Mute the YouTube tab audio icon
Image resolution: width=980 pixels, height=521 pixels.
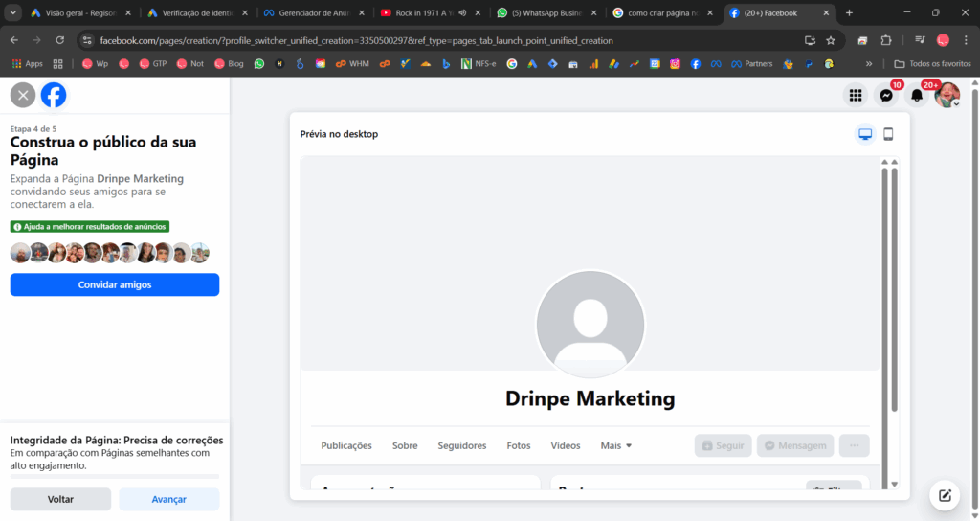point(462,12)
